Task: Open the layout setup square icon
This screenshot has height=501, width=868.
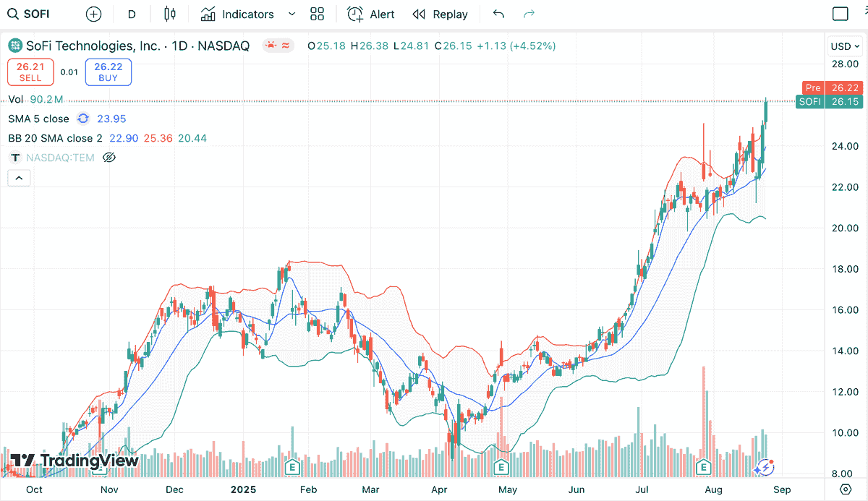Action: (840, 14)
